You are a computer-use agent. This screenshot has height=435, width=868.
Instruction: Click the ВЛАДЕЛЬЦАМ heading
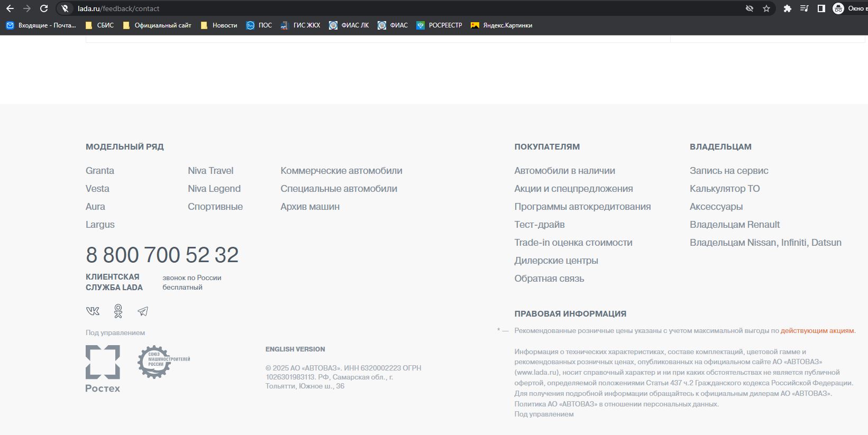[720, 147]
